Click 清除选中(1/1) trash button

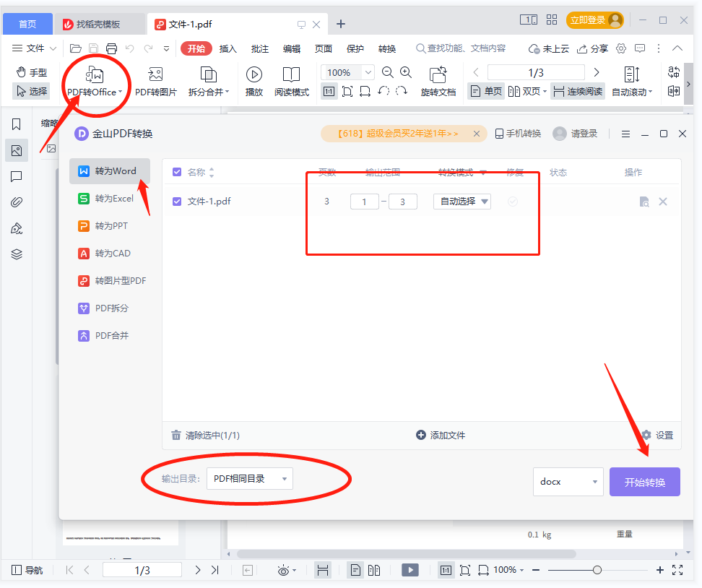206,435
